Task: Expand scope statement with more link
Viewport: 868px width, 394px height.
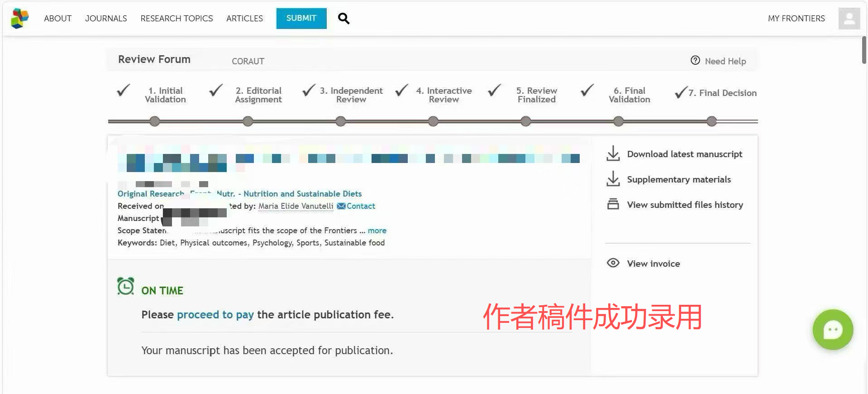Action: [x=377, y=231]
